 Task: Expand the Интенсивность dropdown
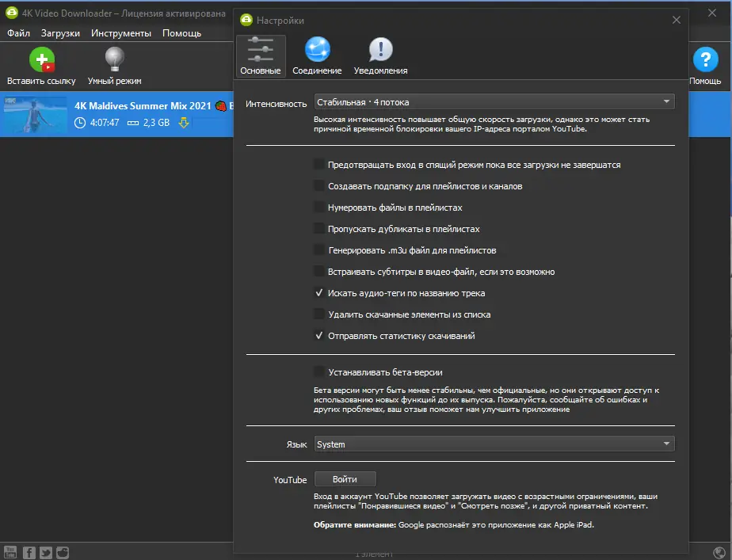494,101
